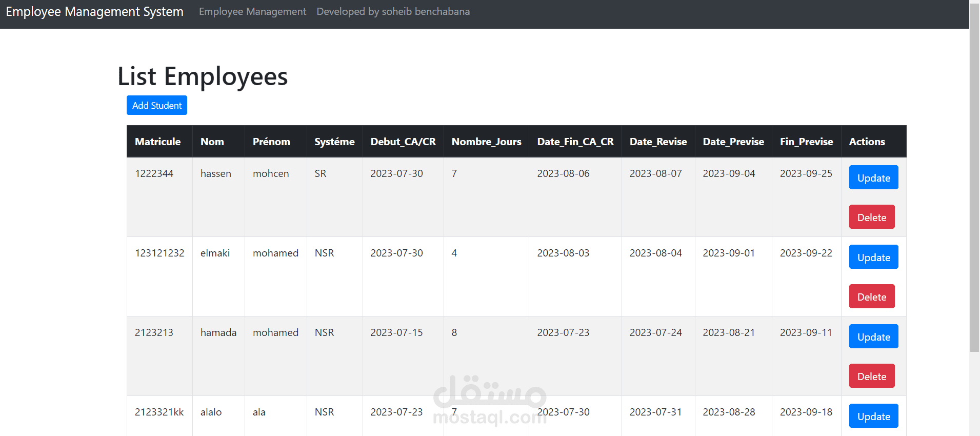Click revise date 2023-07-31
Image resolution: width=980 pixels, height=436 pixels.
pos(656,412)
